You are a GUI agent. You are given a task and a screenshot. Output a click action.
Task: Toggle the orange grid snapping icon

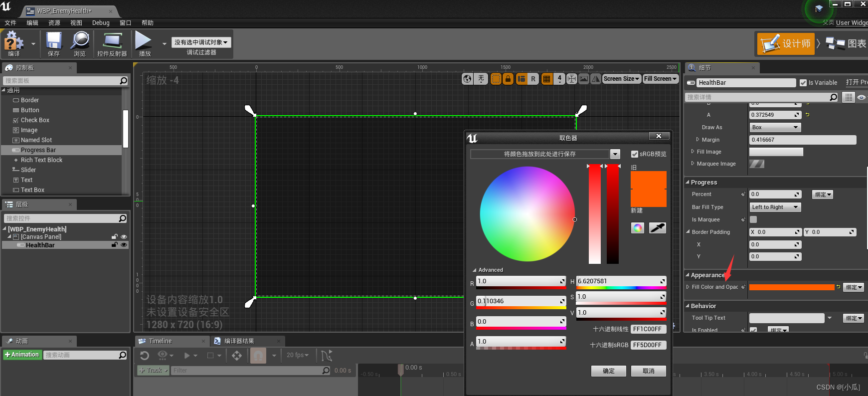pos(547,79)
